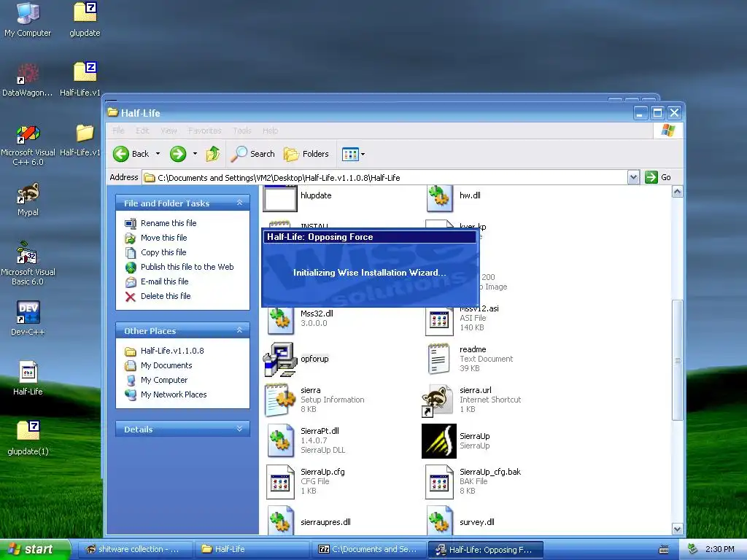Click the green Forward arrow icon
This screenshot has height=560, width=747.
[178, 154]
